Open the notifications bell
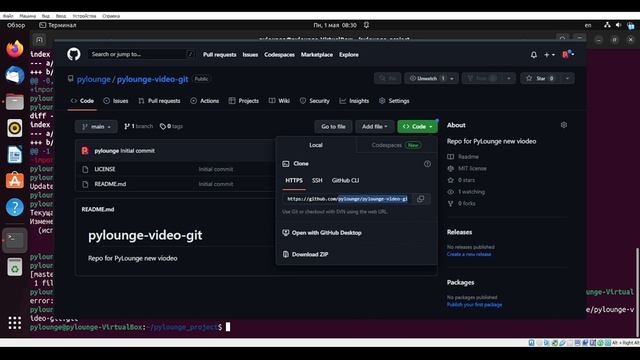This screenshot has height=360, width=640. pyautogui.click(x=533, y=54)
